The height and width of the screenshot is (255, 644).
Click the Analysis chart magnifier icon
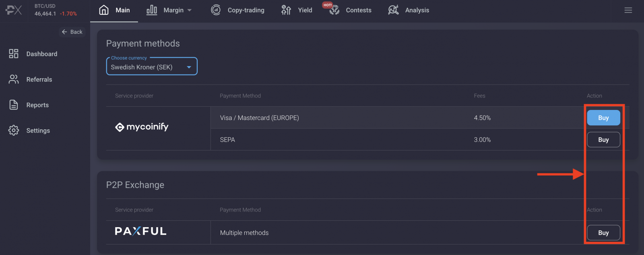(393, 10)
